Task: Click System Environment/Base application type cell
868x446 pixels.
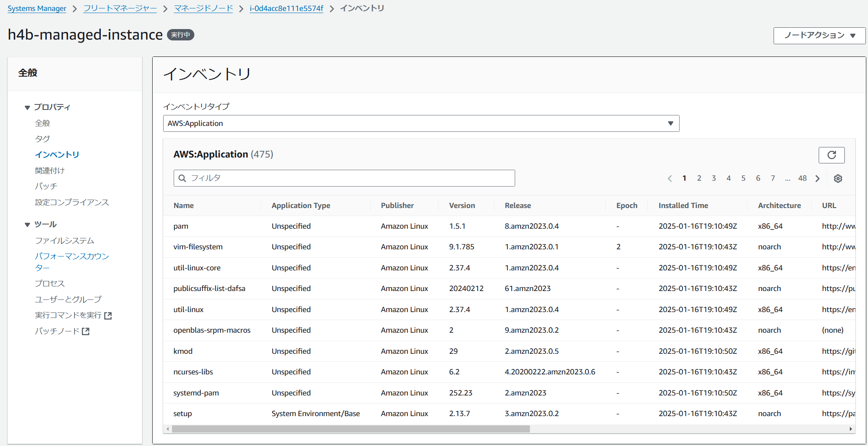Action: [x=316, y=414]
